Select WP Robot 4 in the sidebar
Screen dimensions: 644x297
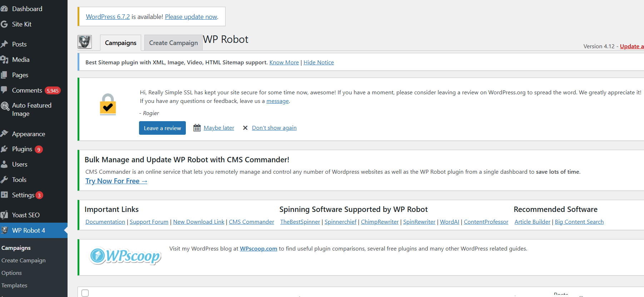coord(34,231)
